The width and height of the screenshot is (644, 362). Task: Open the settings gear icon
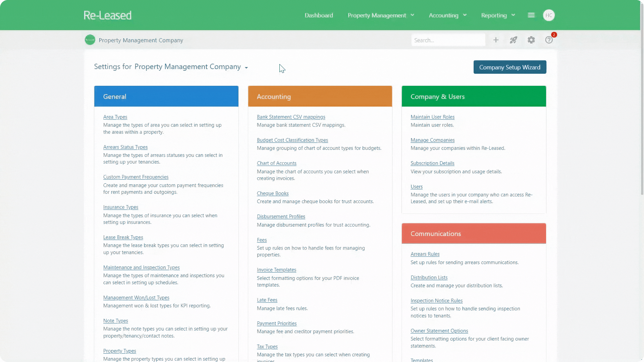(x=531, y=40)
